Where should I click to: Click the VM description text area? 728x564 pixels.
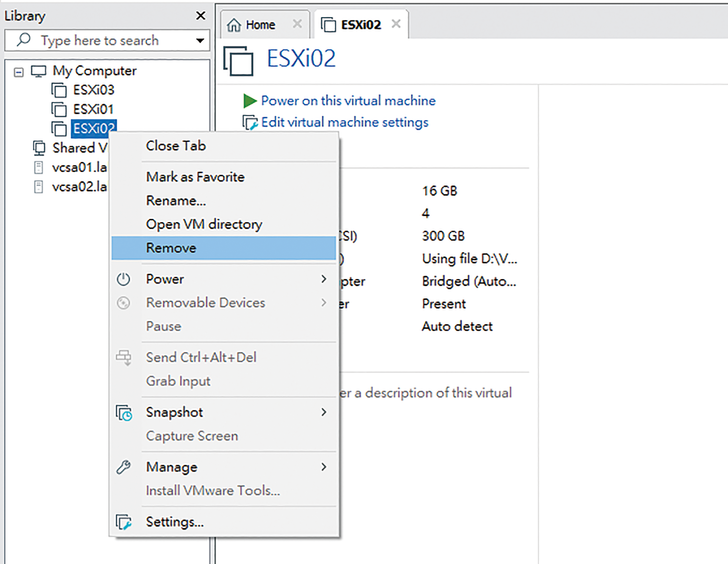click(425, 393)
